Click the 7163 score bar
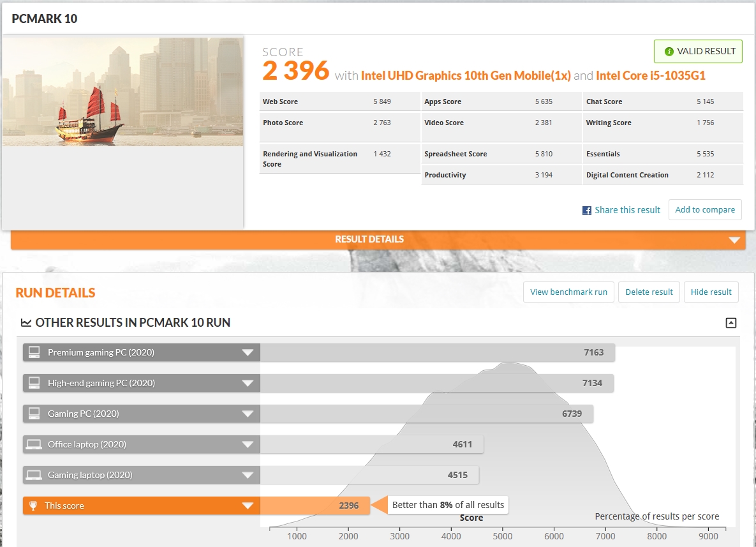The width and height of the screenshot is (756, 547). (x=437, y=352)
